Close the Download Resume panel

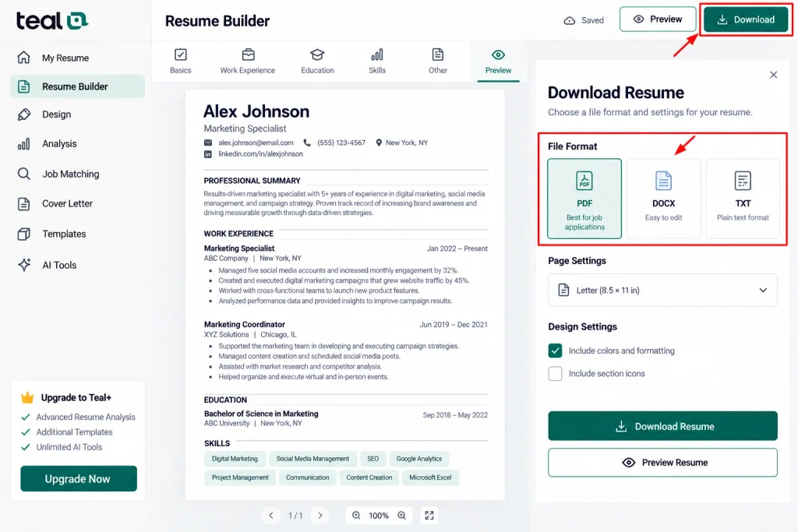coord(773,75)
